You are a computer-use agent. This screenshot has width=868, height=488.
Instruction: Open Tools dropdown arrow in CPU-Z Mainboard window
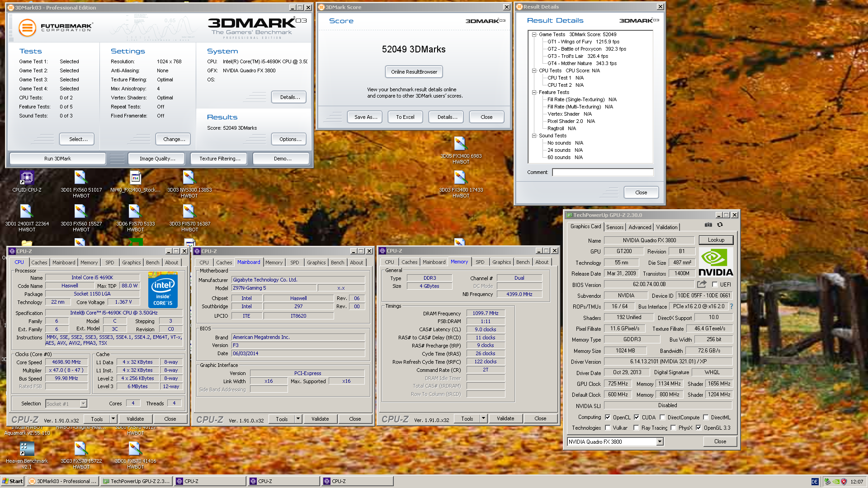(x=298, y=419)
